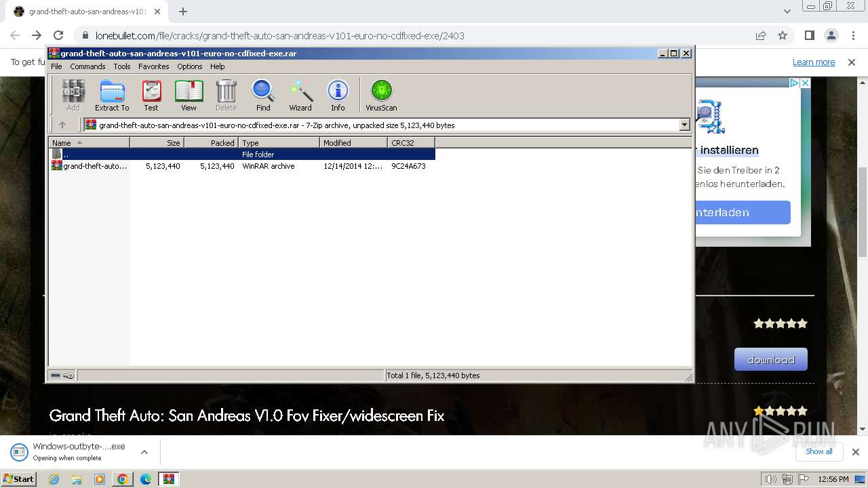Open Internet Explorer from the taskbar
The width and height of the screenshot is (868, 488).
point(54,479)
